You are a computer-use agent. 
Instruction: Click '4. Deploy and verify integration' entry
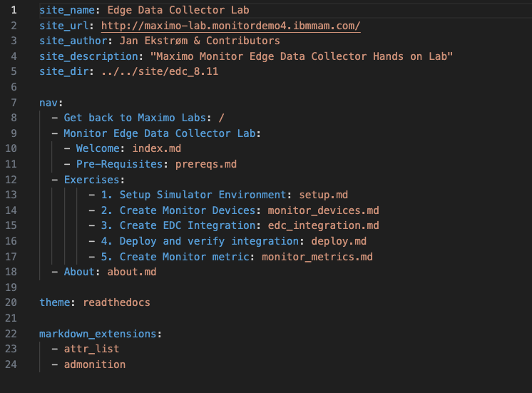(x=200, y=241)
